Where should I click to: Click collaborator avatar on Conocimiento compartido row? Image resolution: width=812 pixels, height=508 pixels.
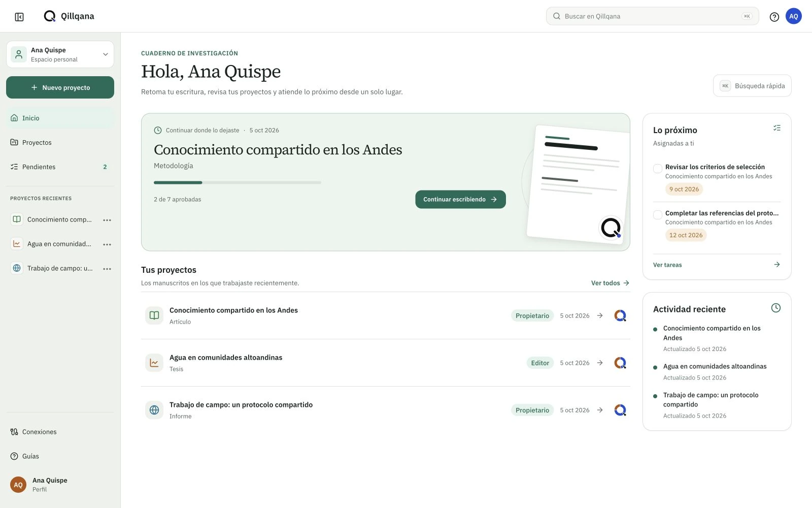coord(620,315)
